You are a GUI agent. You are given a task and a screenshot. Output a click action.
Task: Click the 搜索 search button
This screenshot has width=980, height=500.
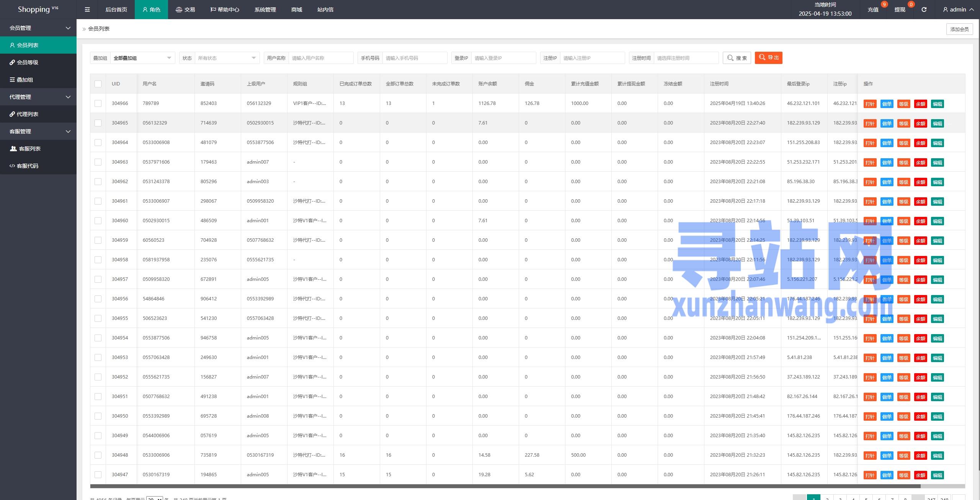point(737,58)
